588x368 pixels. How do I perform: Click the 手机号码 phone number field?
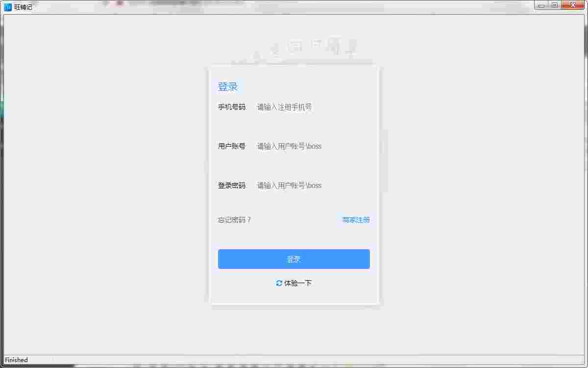pyautogui.click(x=304, y=107)
